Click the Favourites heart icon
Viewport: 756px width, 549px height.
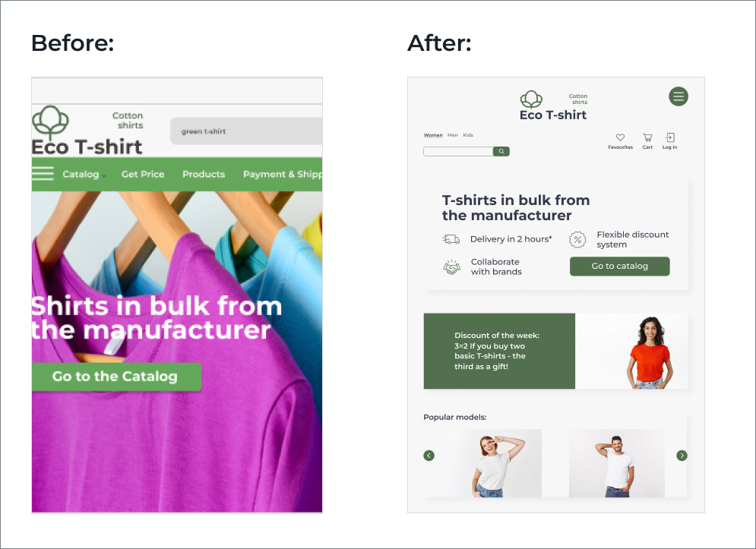point(620,137)
